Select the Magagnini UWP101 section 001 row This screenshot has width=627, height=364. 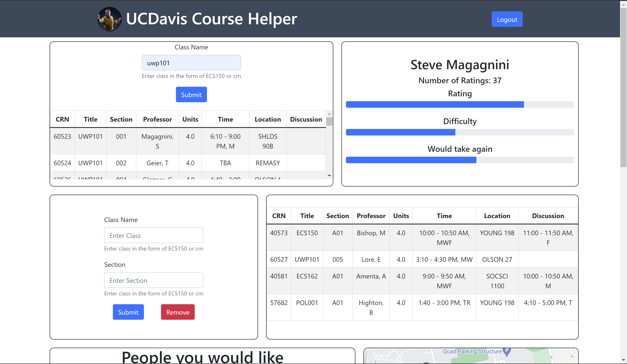tap(188, 141)
